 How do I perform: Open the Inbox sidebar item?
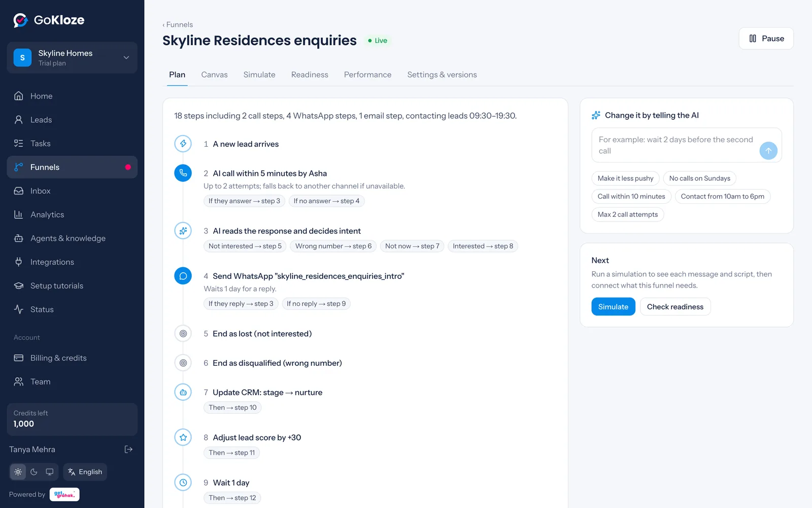click(x=72, y=191)
